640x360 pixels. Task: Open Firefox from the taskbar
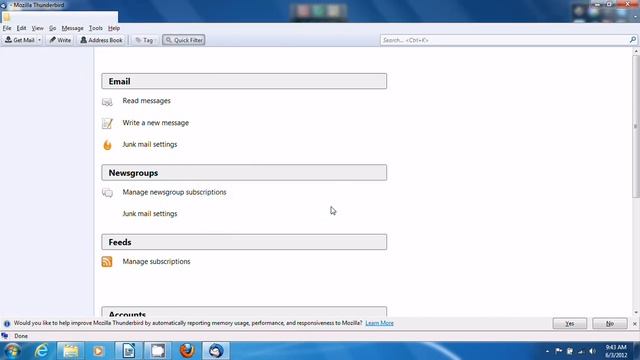[x=187, y=351]
